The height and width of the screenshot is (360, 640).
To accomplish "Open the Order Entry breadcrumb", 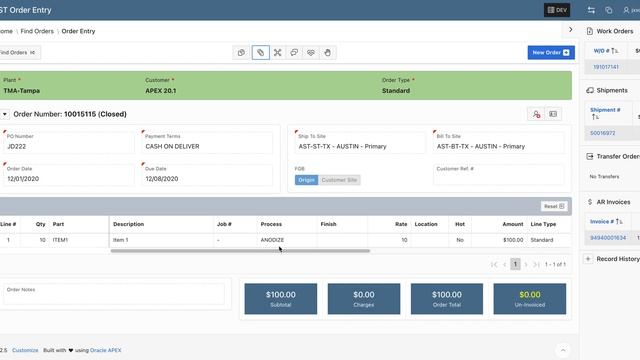I will pos(78,31).
